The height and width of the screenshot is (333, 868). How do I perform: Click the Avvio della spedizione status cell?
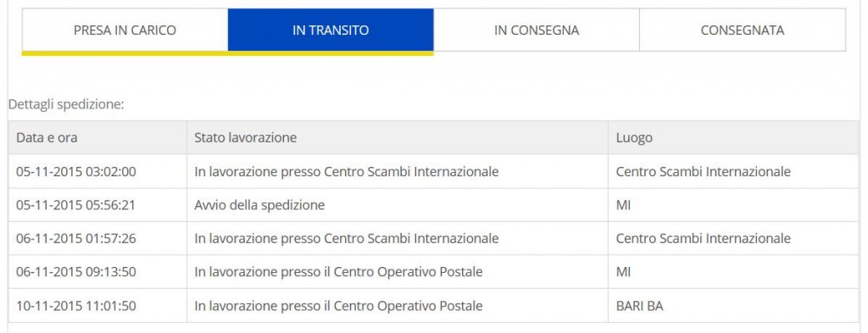(x=398, y=205)
